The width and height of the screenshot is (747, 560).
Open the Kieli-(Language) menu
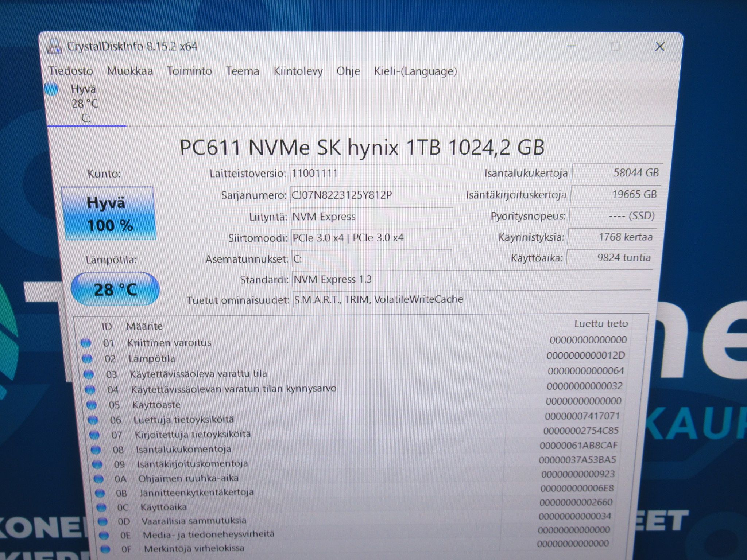point(415,71)
